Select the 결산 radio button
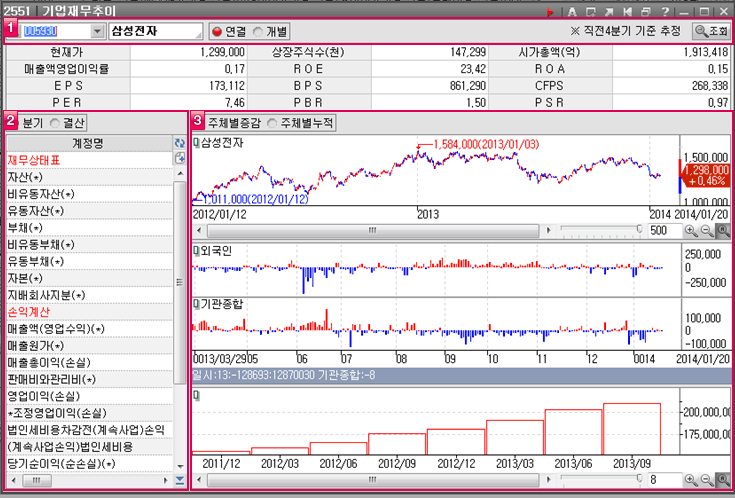Screen dimensions: 735x498 tap(55, 123)
